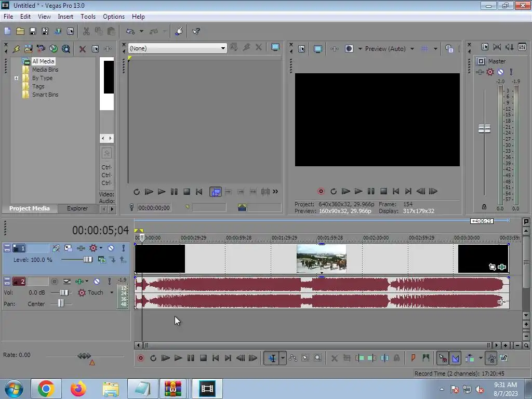Screen dimensions: 532x399
Task: Click preview on external monitor icon
Action: [317, 49]
